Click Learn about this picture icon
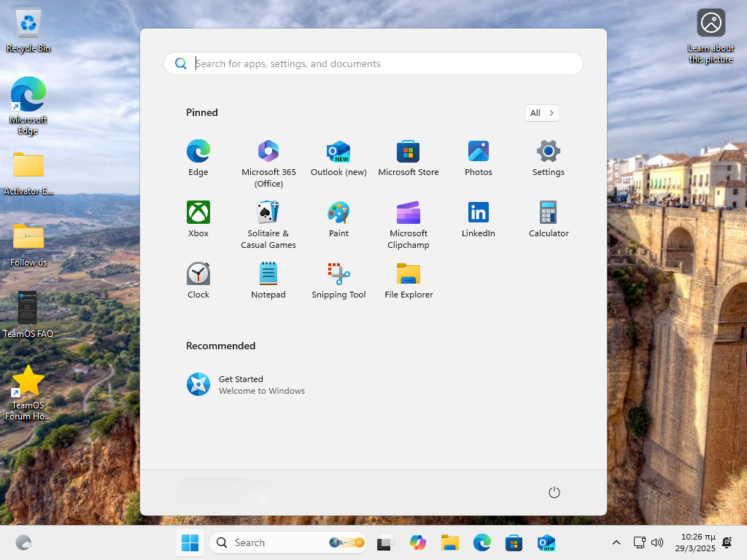 [x=711, y=36]
